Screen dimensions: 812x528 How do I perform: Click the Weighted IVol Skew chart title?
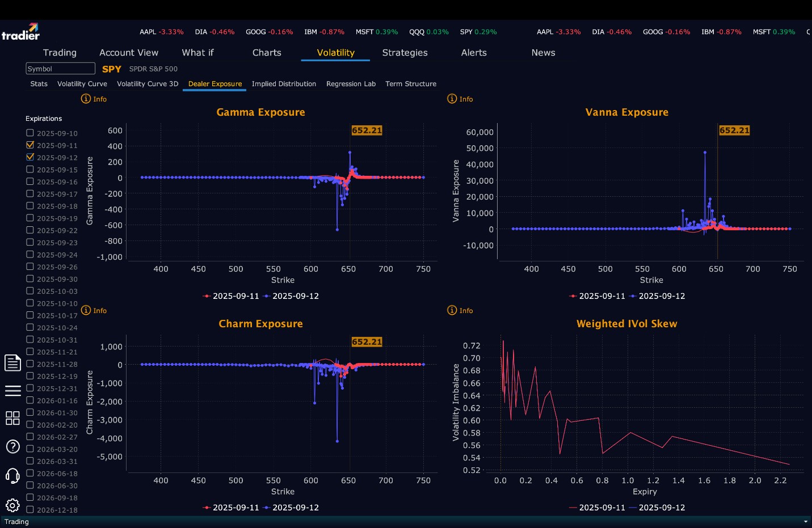(x=626, y=324)
